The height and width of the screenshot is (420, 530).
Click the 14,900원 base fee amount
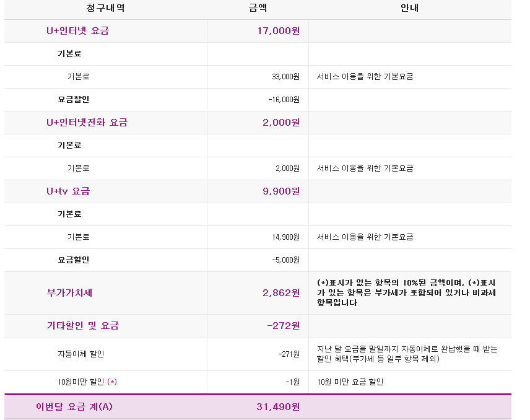tap(285, 237)
